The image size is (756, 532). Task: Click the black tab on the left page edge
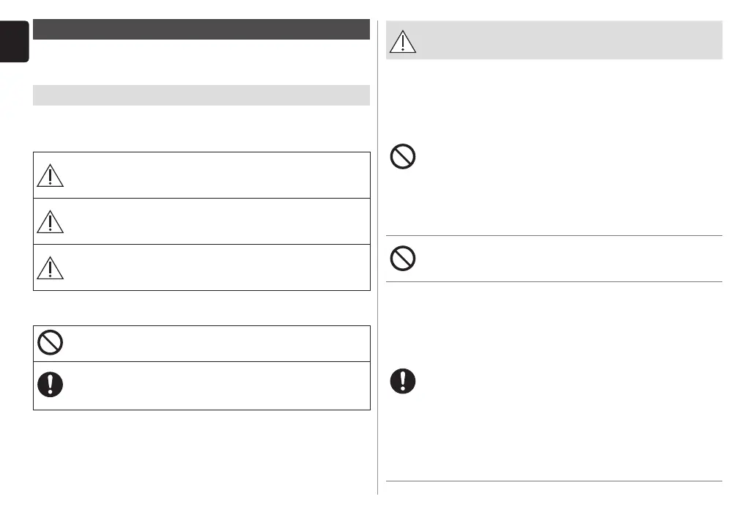14,42
